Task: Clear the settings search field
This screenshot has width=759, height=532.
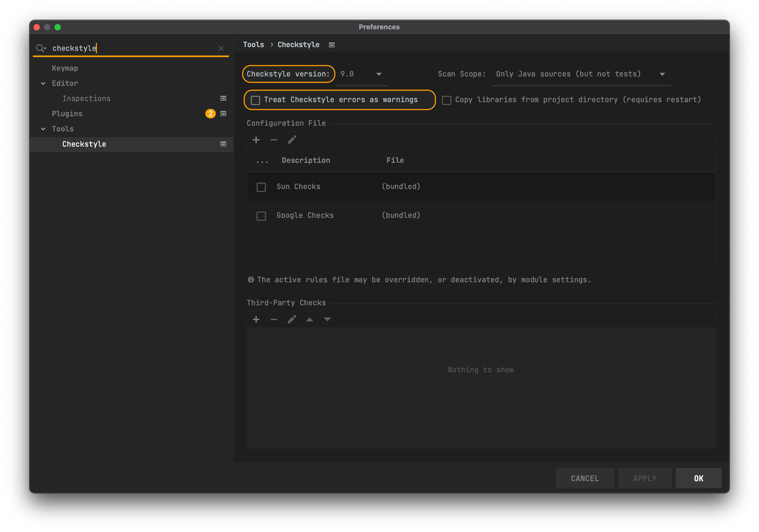Action: pos(221,48)
